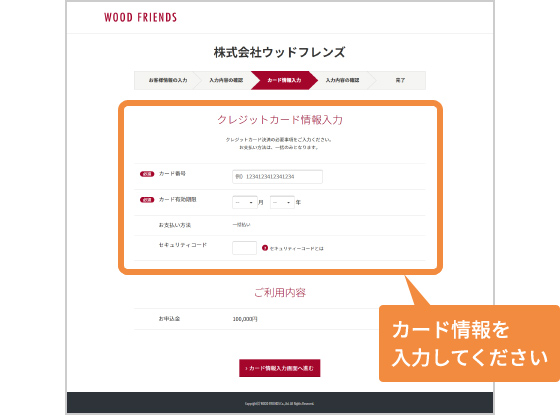
Task: Open the expiry year dropdown
Action: [x=282, y=202]
